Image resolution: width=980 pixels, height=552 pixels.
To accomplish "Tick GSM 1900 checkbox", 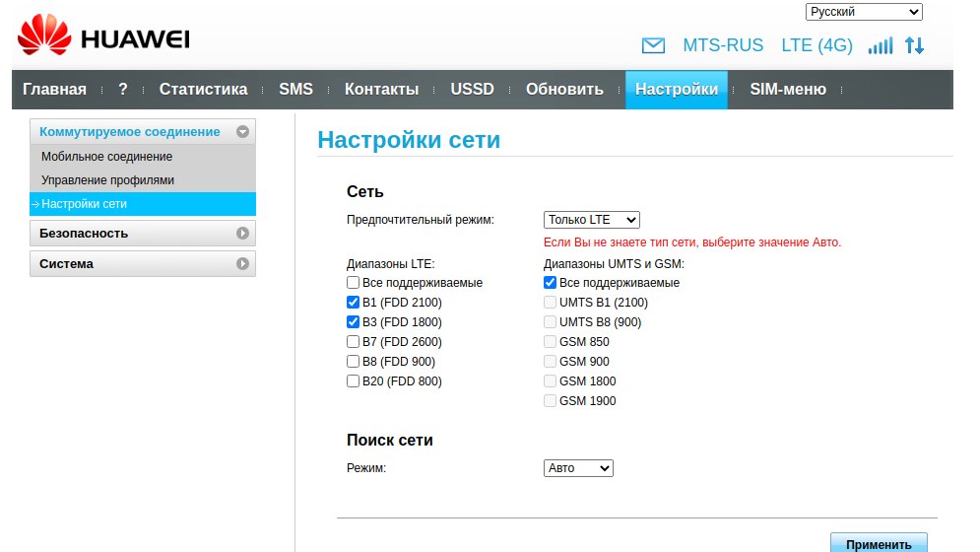I will pos(550,400).
